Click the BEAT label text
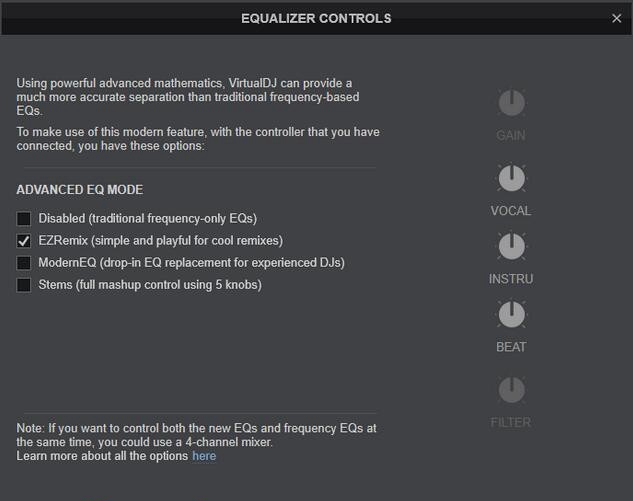This screenshot has width=633, height=501. (511, 347)
